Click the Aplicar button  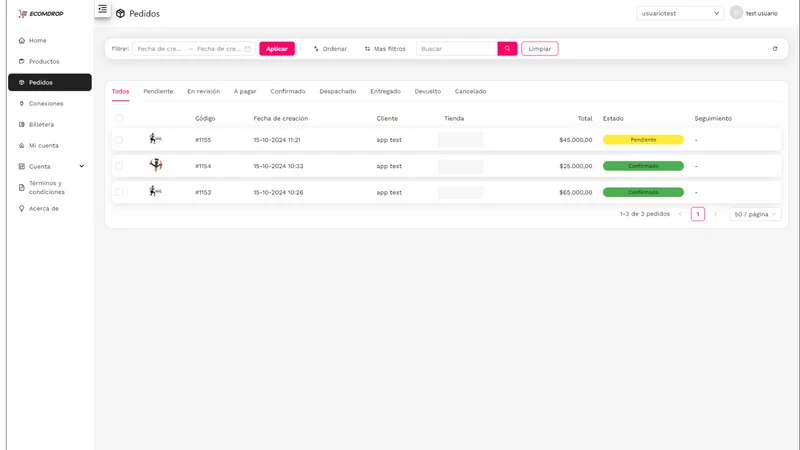277,48
